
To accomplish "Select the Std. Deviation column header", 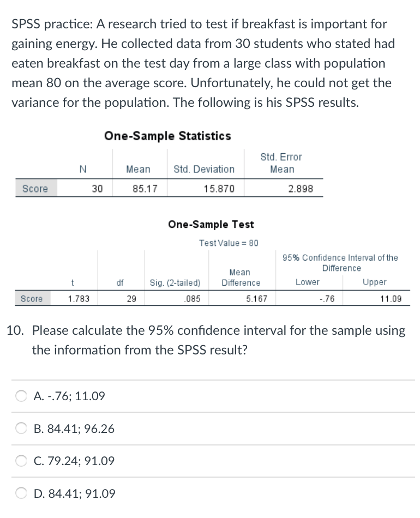I will tap(205, 169).
